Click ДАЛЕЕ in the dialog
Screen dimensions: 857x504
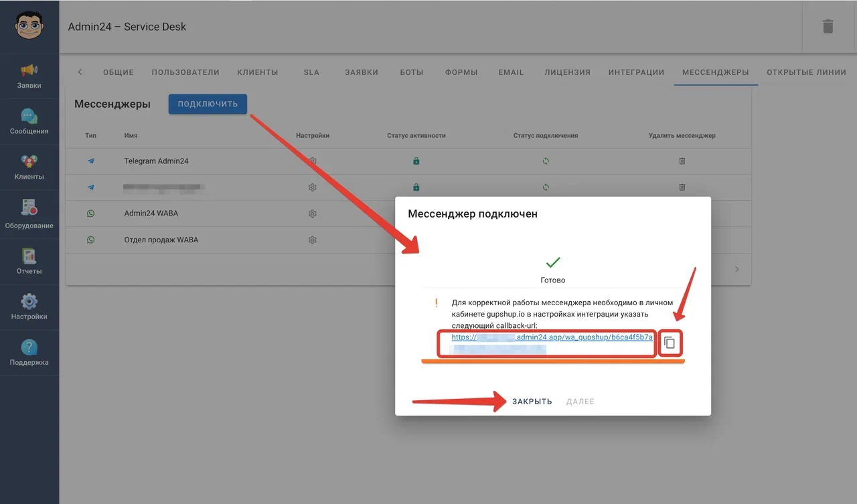pyautogui.click(x=580, y=402)
